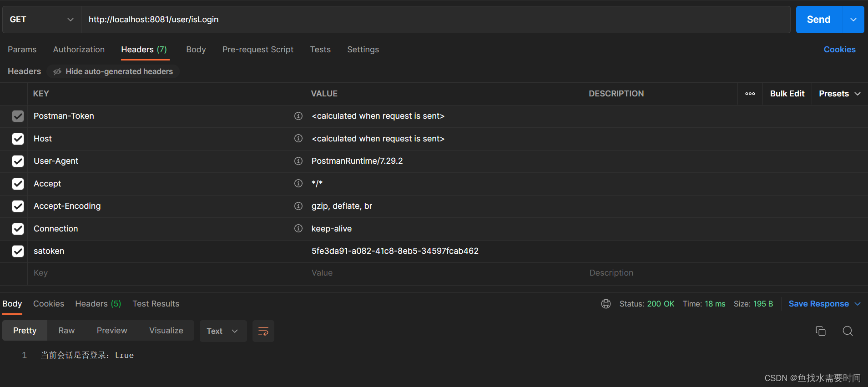Click the network globe icon by Status
Viewport: 868px width, 387px height.
(606, 304)
